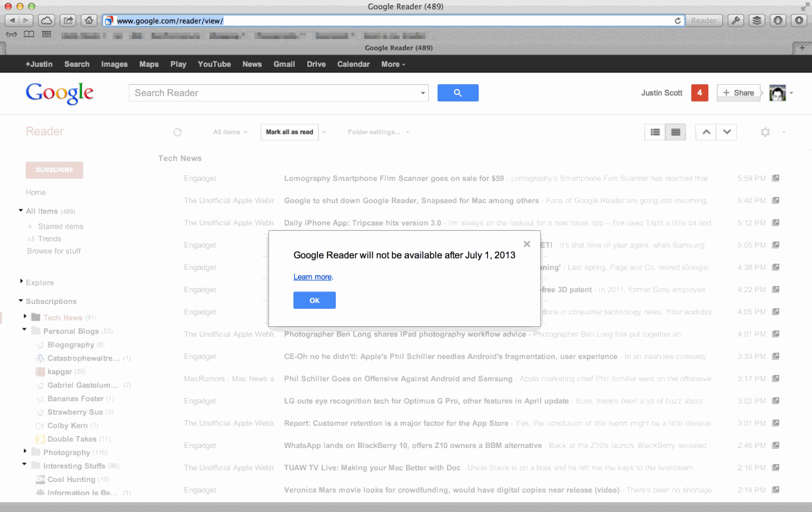The height and width of the screenshot is (512, 812).
Task: Click the Justin Scott account name
Action: pos(662,93)
